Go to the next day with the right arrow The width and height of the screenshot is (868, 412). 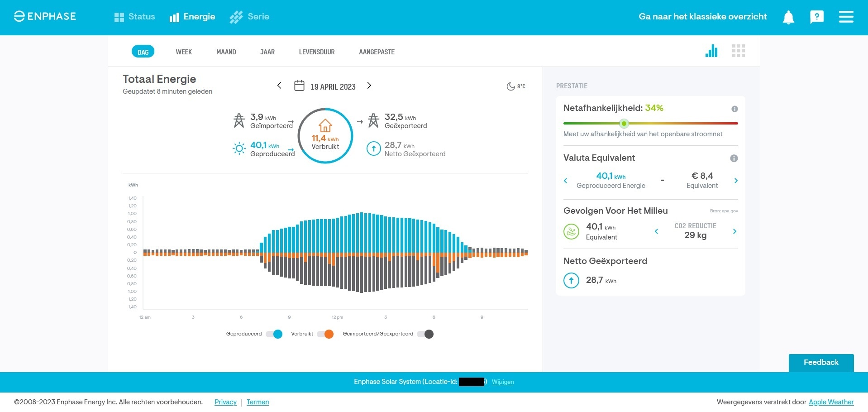pyautogui.click(x=369, y=86)
